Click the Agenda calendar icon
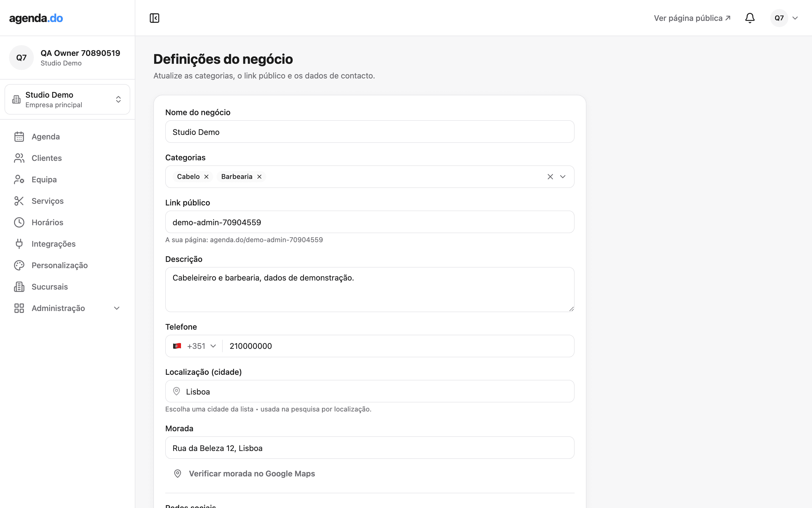 tap(19, 137)
